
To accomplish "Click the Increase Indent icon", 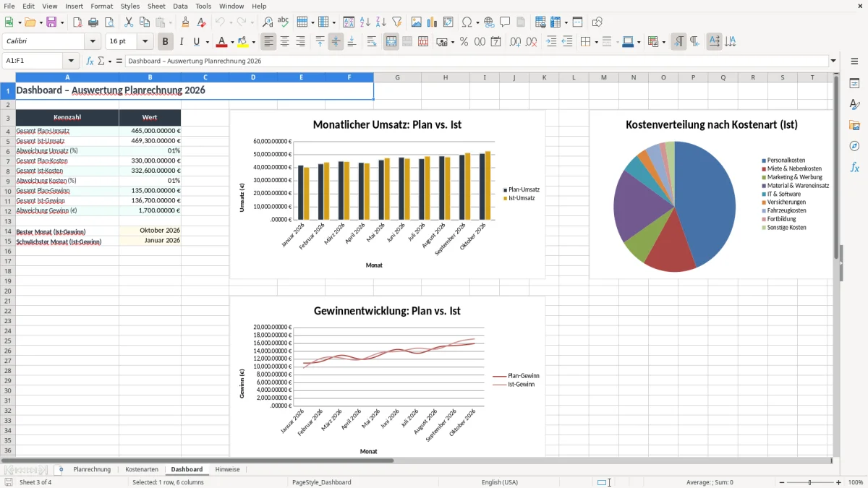I will [x=551, y=42].
